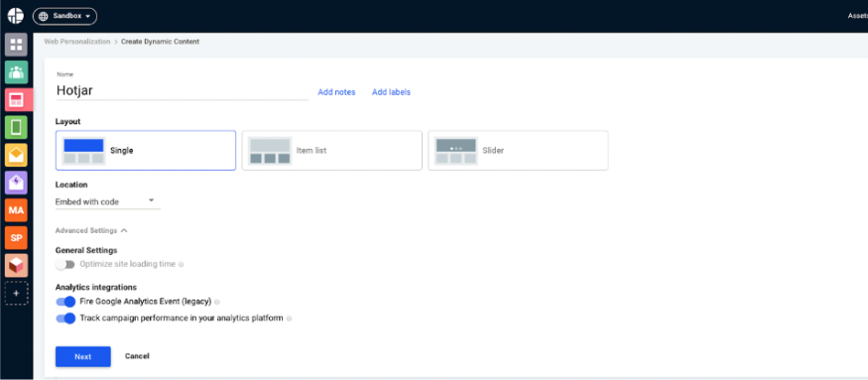Click info icon beside Fire Google Analytics Event
Screen dimensions: 868x380
click(x=217, y=303)
